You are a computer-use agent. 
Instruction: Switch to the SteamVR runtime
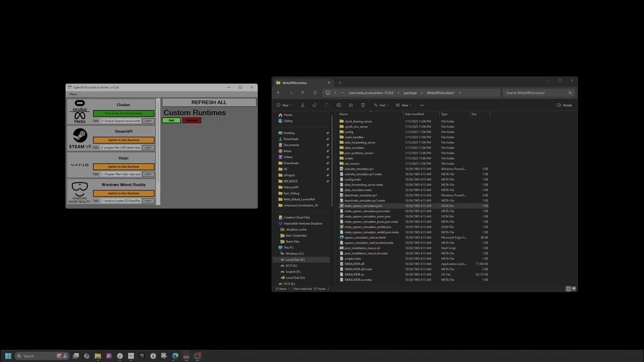(x=123, y=140)
